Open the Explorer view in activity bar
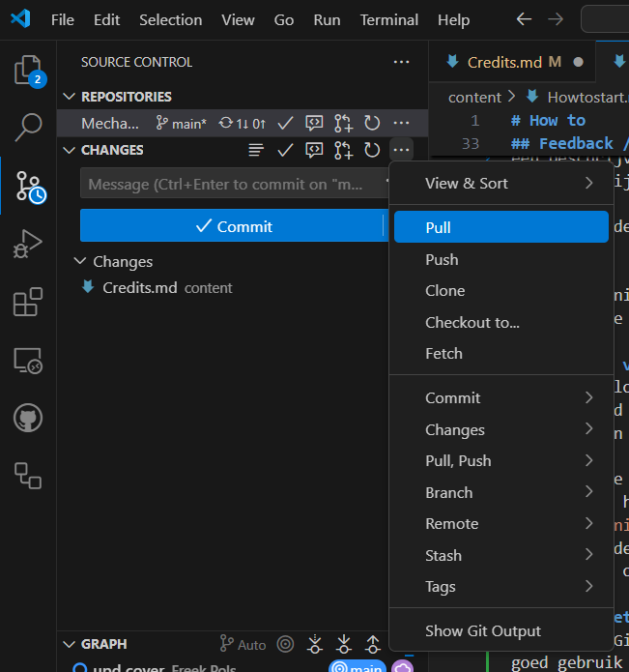This screenshot has width=629, height=672. (28, 71)
